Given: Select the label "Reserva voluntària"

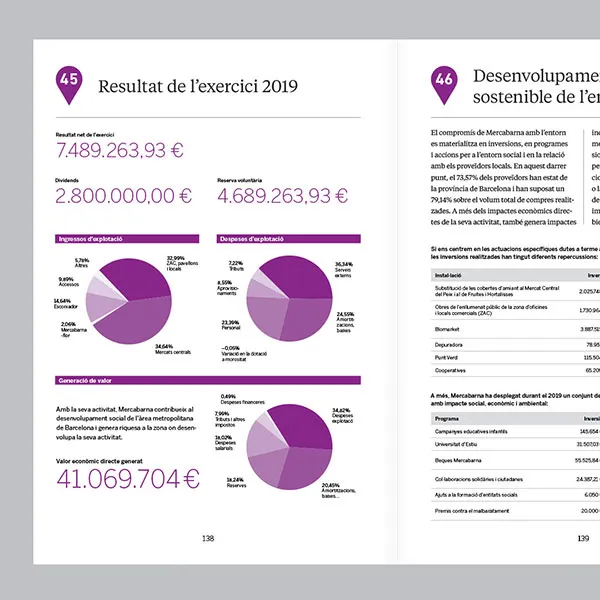Looking at the screenshot, I should pyautogui.click(x=240, y=180).
